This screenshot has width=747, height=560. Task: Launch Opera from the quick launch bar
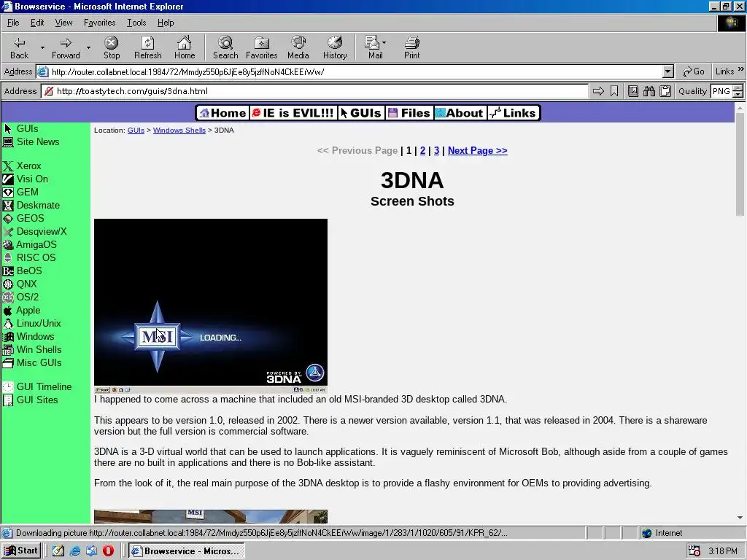(x=108, y=551)
